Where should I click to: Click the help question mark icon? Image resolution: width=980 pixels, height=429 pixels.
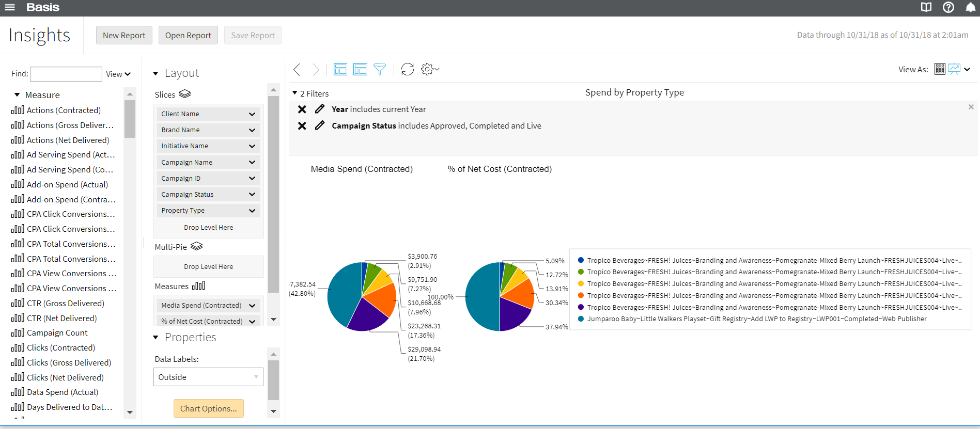pos(948,7)
